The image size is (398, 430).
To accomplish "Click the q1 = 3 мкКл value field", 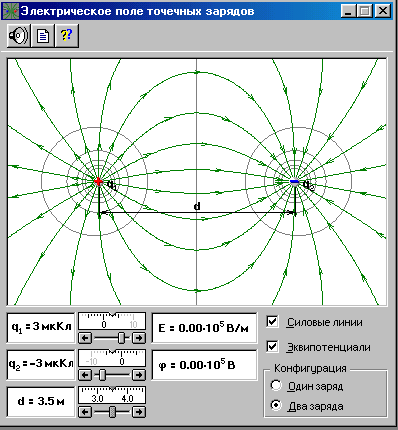I will point(41,328).
